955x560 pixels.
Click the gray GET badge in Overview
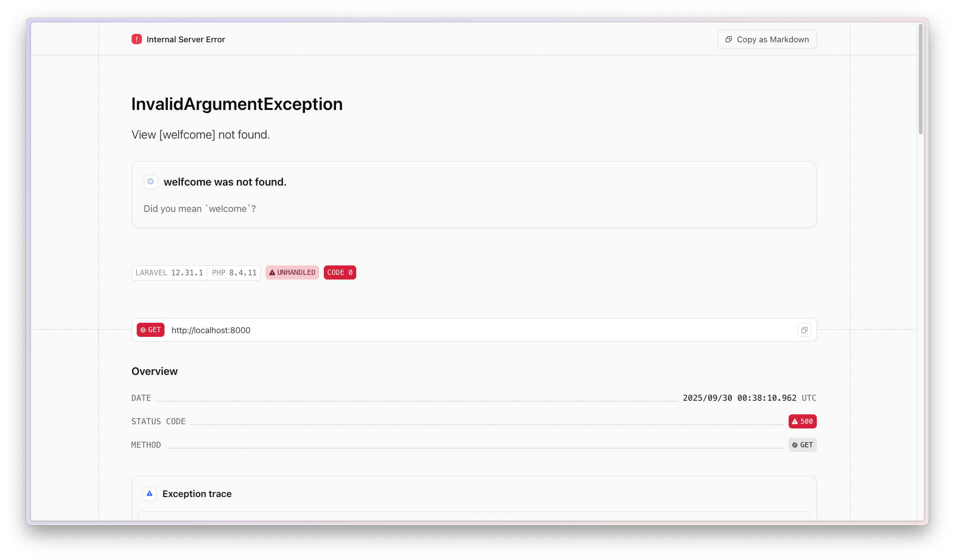click(x=803, y=445)
